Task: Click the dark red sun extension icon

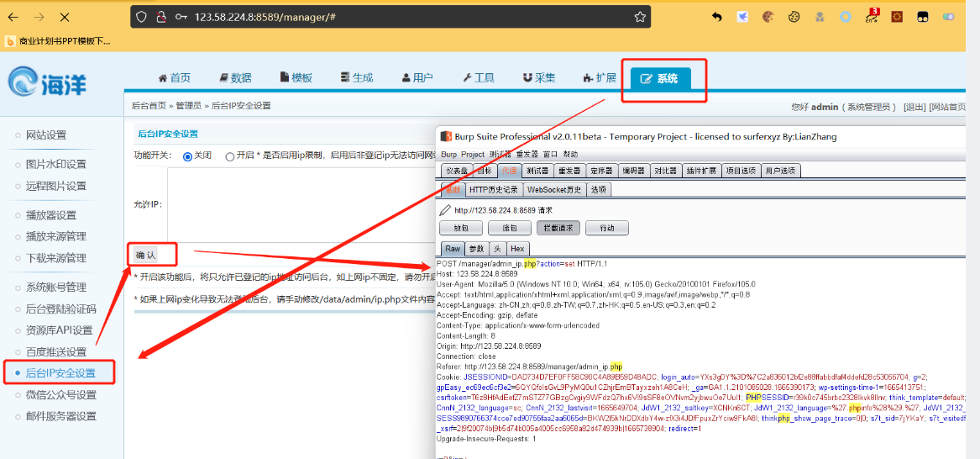Action: coord(897,17)
